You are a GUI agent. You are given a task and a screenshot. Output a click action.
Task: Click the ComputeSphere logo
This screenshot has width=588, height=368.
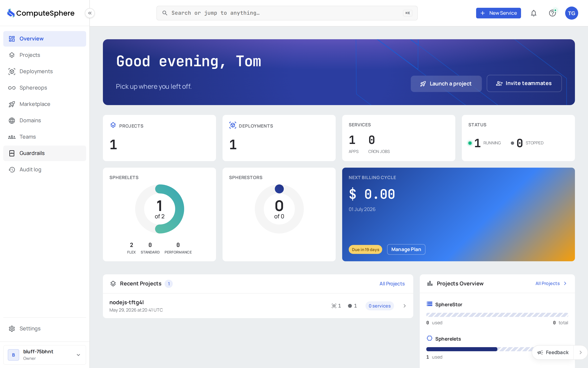coord(41,13)
